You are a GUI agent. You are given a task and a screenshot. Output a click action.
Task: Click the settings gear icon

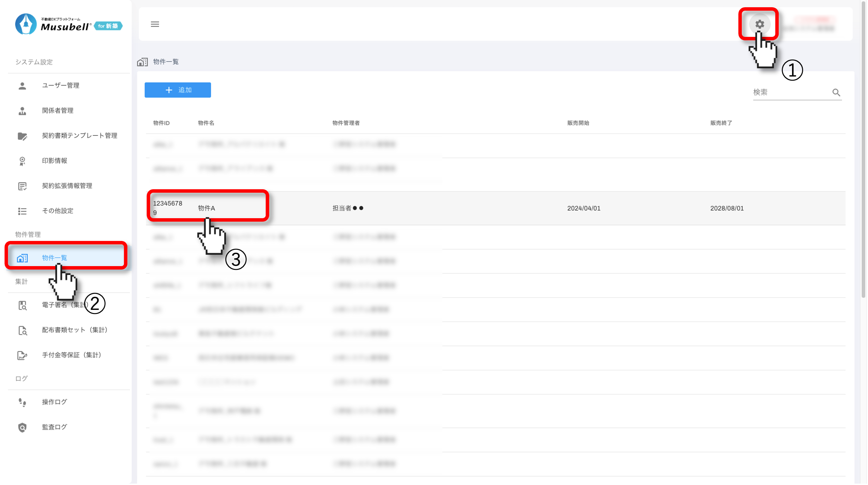[x=759, y=24]
